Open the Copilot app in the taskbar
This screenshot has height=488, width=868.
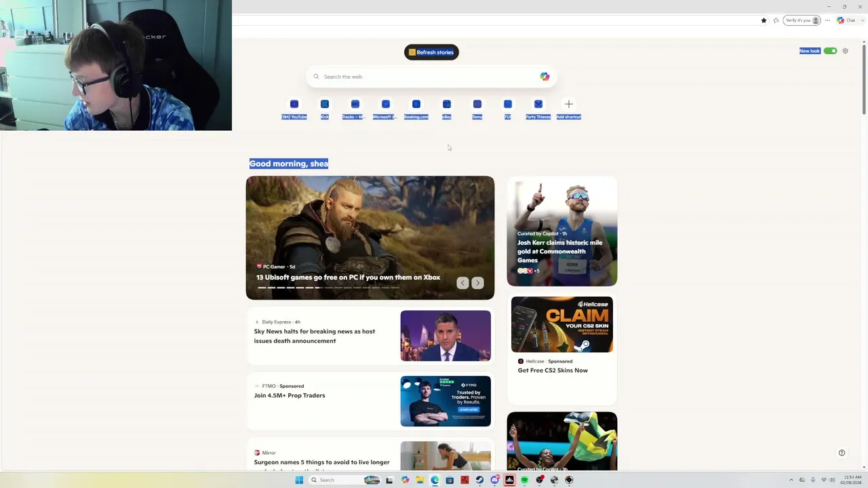click(405, 480)
